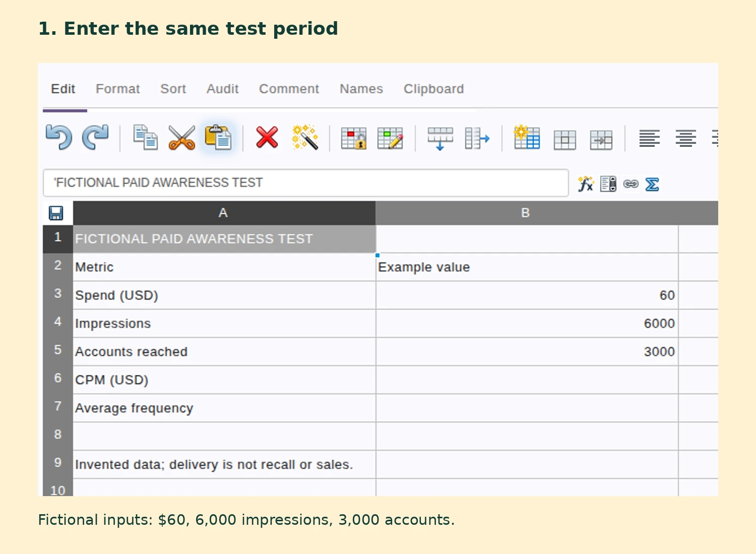Image resolution: width=756 pixels, height=554 pixels.
Task: Paste formats with the magic wand icon
Action: click(x=304, y=137)
